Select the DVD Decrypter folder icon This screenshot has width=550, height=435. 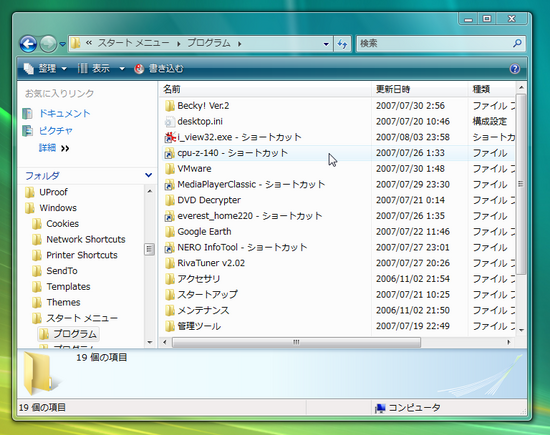pyautogui.click(x=170, y=200)
